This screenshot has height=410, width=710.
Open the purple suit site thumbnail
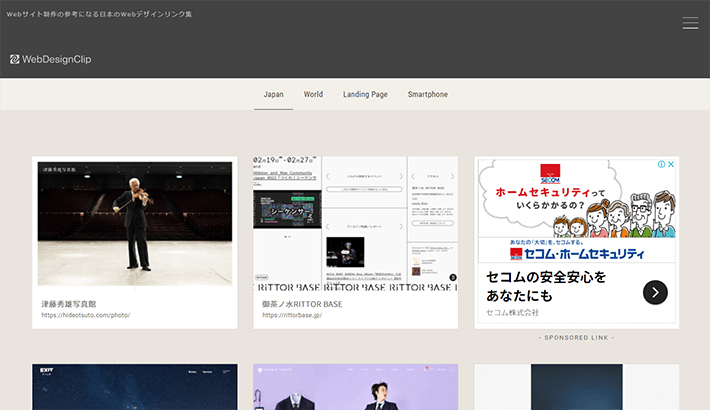(x=355, y=387)
